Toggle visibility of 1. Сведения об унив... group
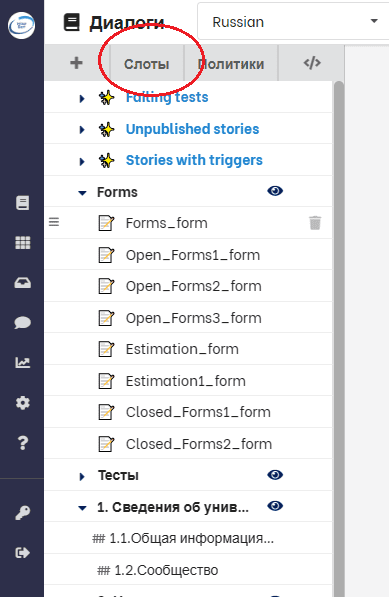The height and width of the screenshot is (597, 389). 275,506
